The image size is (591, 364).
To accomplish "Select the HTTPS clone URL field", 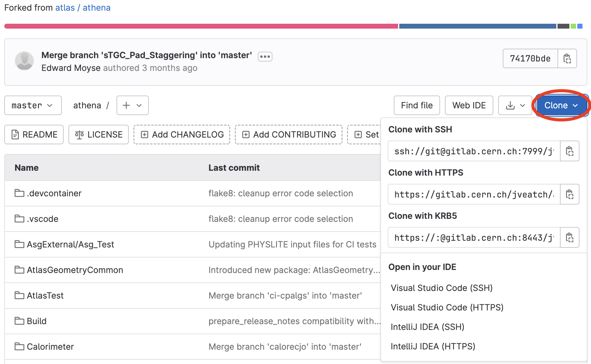I will coord(474,194).
